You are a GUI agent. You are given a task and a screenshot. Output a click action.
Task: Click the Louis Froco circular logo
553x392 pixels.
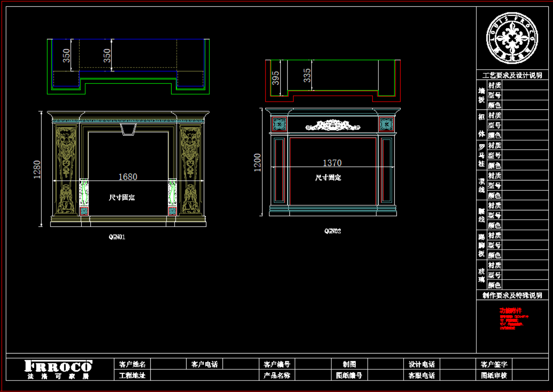[x=512, y=38]
